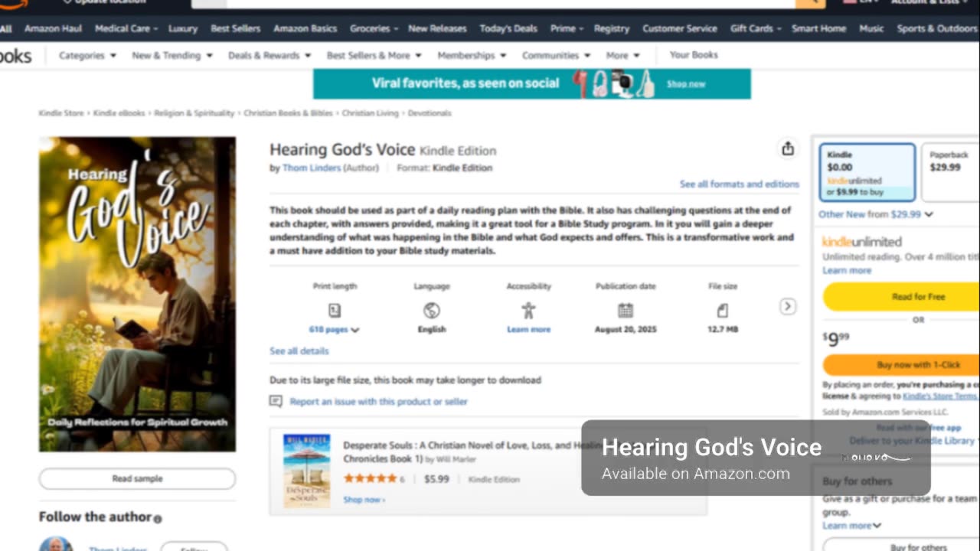Screen dimensions: 980x551
Task: Click the Language globe icon
Action: tap(432, 310)
